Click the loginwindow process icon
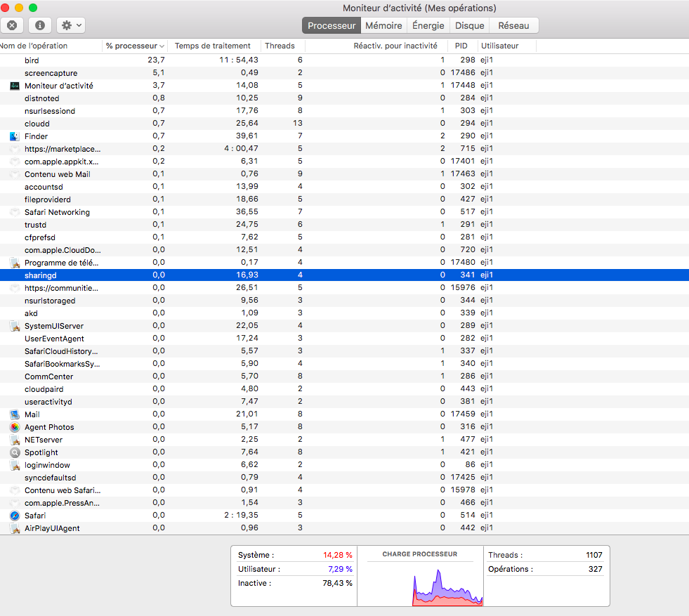The width and height of the screenshot is (689, 616). click(x=15, y=465)
